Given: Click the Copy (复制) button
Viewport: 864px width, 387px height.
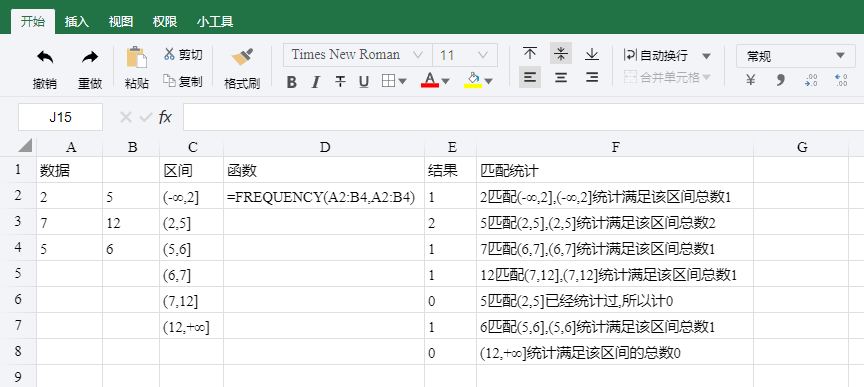Looking at the screenshot, I should [x=183, y=82].
